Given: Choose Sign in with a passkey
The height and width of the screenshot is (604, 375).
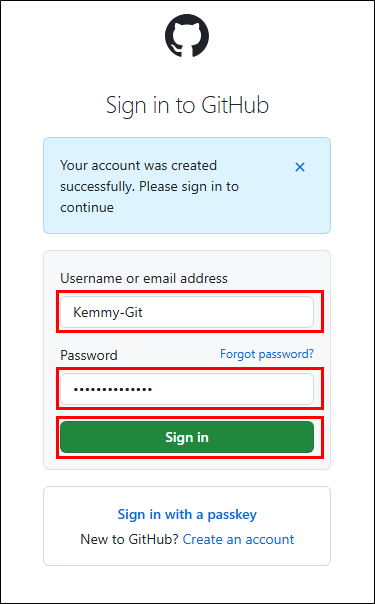Looking at the screenshot, I should point(187,514).
